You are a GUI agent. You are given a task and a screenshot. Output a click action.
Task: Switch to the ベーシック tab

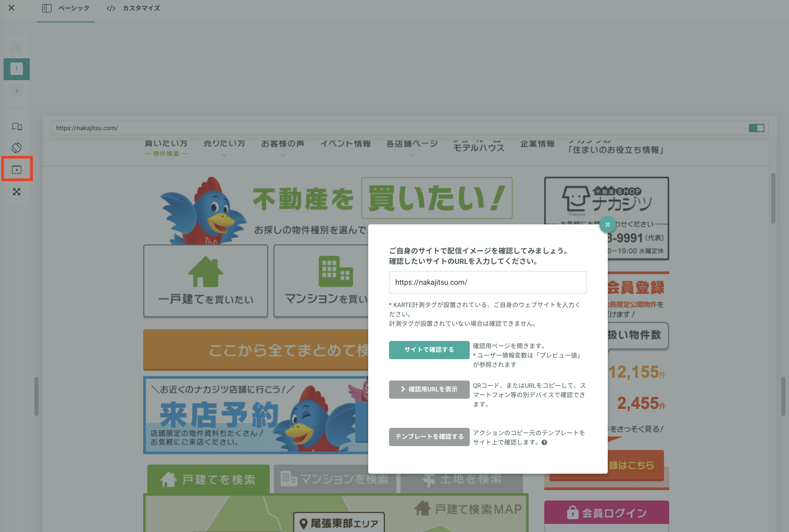point(66,8)
